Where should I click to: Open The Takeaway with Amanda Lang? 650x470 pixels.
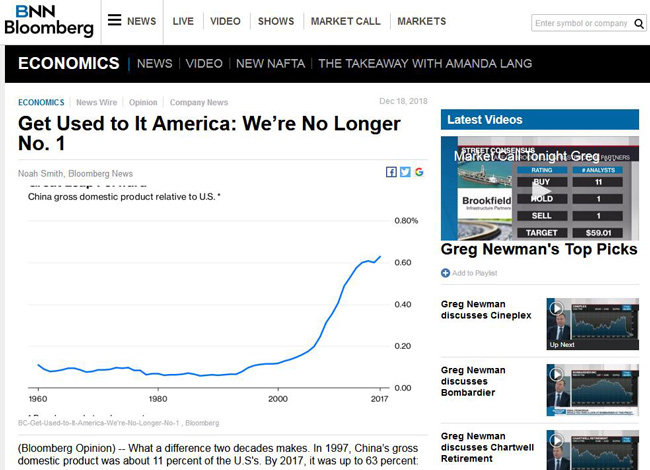(425, 63)
